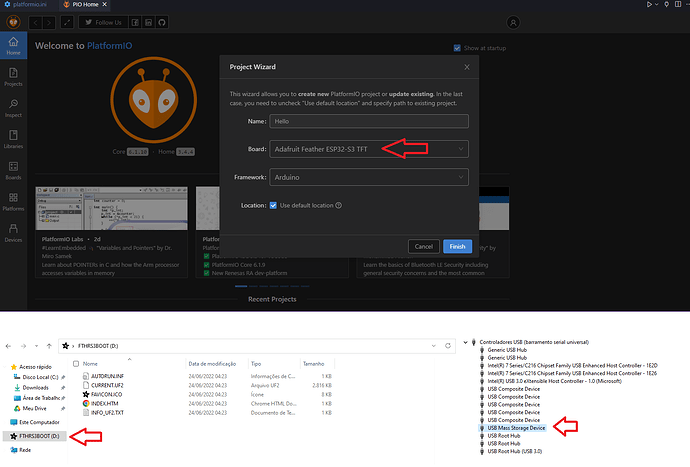Click the forward navigation arrow in PIO Home

(x=49, y=22)
